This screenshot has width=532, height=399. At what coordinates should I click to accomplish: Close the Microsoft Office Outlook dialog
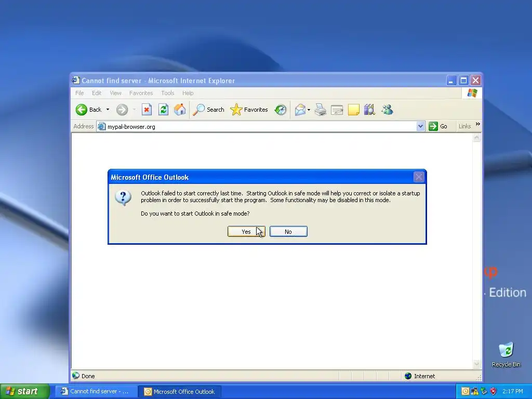pos(419,177)
